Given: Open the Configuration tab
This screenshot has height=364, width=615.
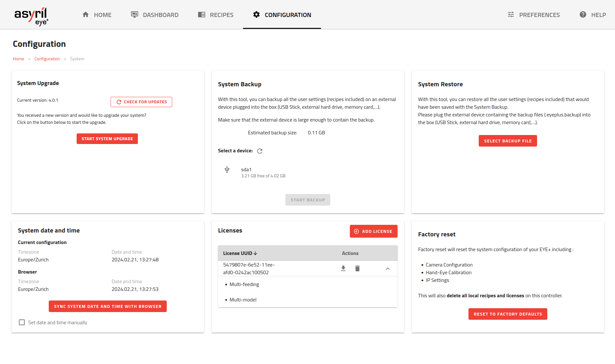Looking at the screenshot, I should (282, 15).
